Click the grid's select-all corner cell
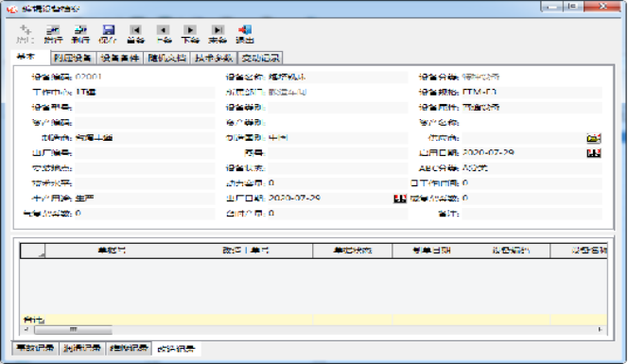The image size is (628, 364). (x=33, y=251)
